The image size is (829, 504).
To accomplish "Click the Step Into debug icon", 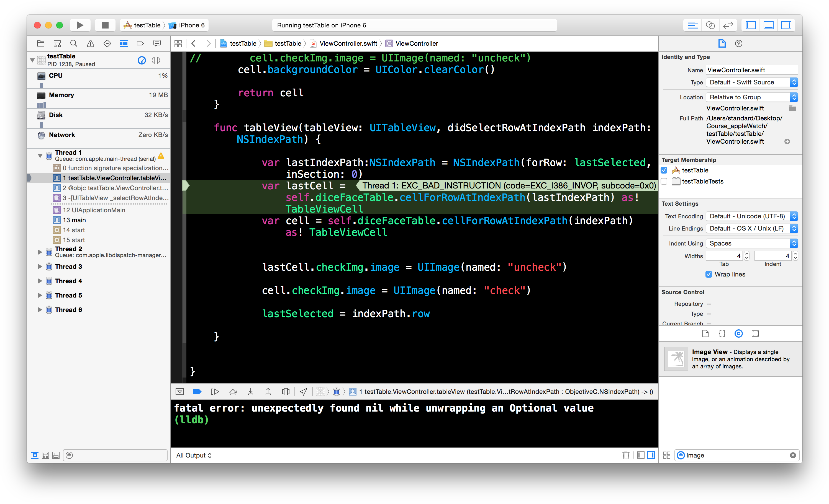I will tap(251, 392).
